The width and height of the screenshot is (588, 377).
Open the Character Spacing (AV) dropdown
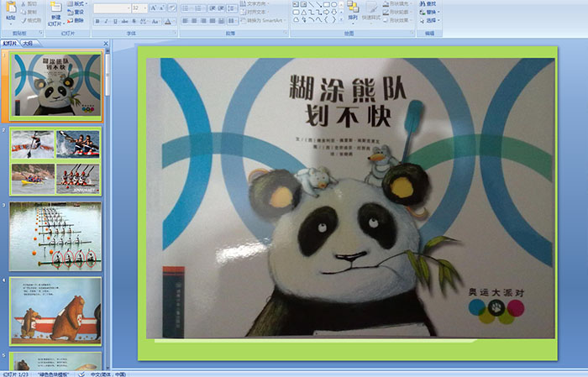click(144, 21)
